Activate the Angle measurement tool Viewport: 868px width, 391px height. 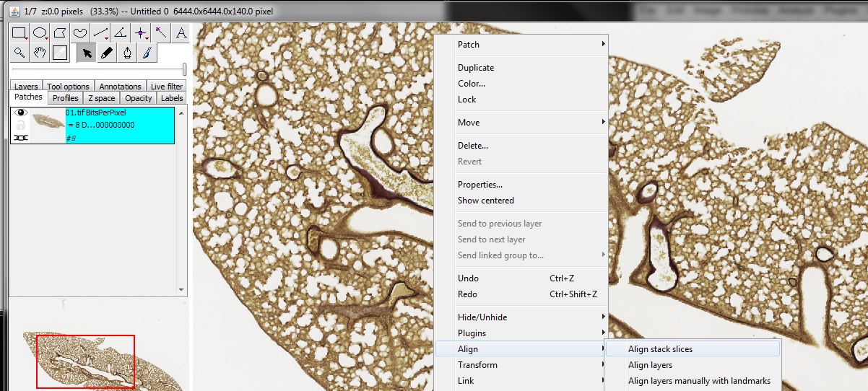[121, 33]
